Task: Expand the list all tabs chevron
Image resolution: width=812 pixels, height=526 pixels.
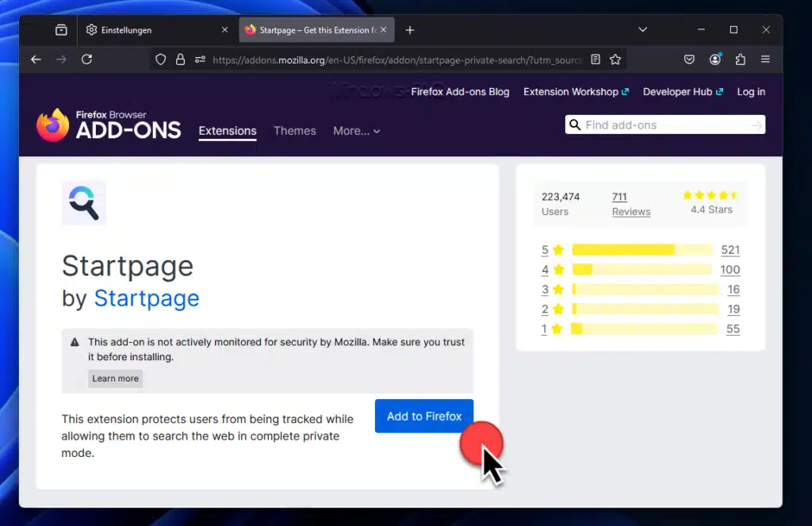Action: tap(642, 29)
